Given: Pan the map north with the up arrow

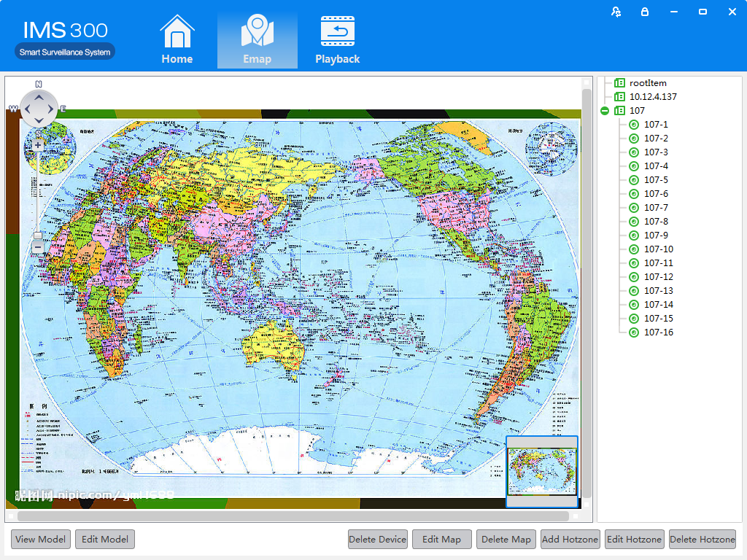Looking at the screenshot, I should [38, 96].
